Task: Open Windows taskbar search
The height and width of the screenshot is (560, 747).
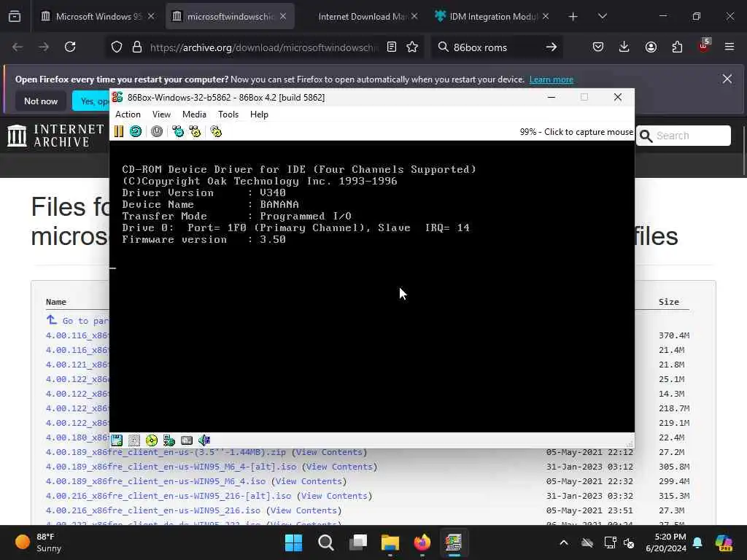Action: pos(326,542)
